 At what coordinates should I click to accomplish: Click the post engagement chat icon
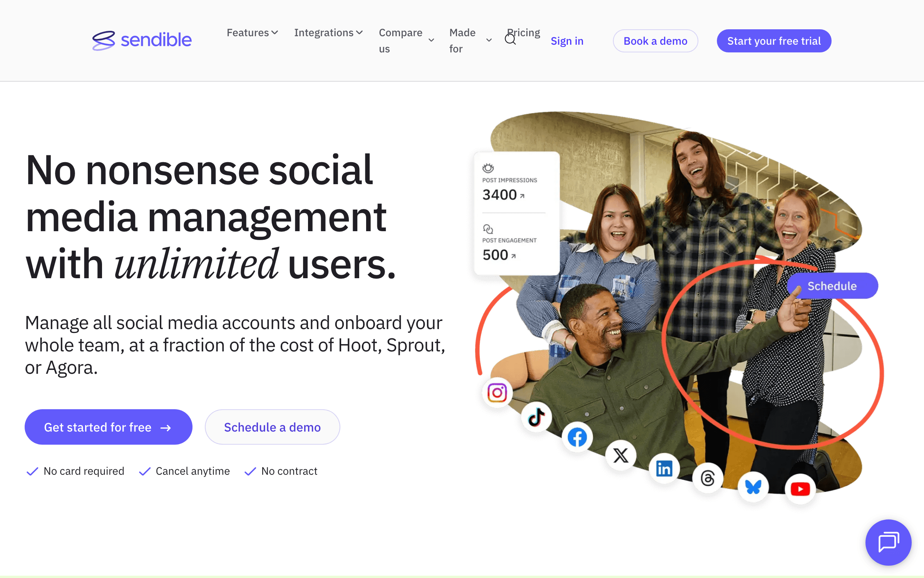coord(488,229)
